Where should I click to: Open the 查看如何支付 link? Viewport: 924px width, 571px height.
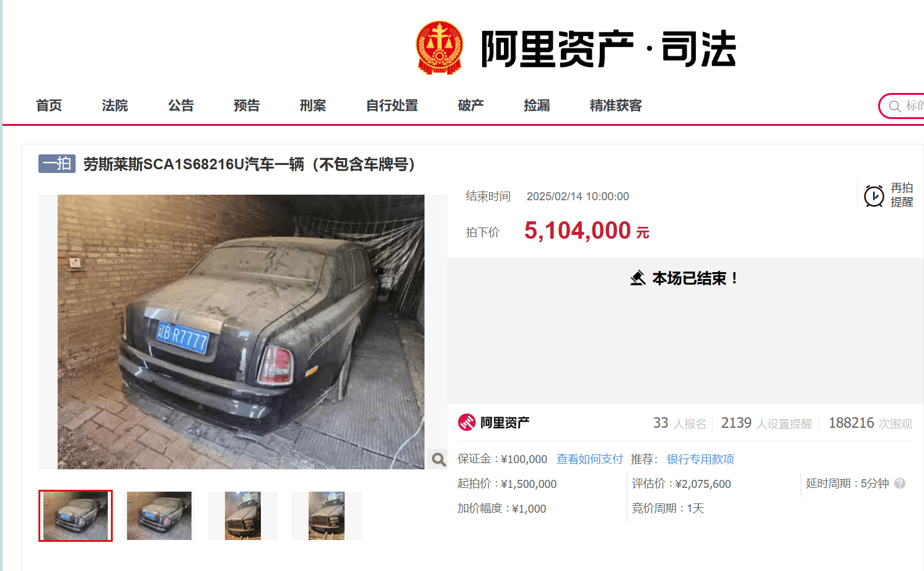tap(589, 459)
